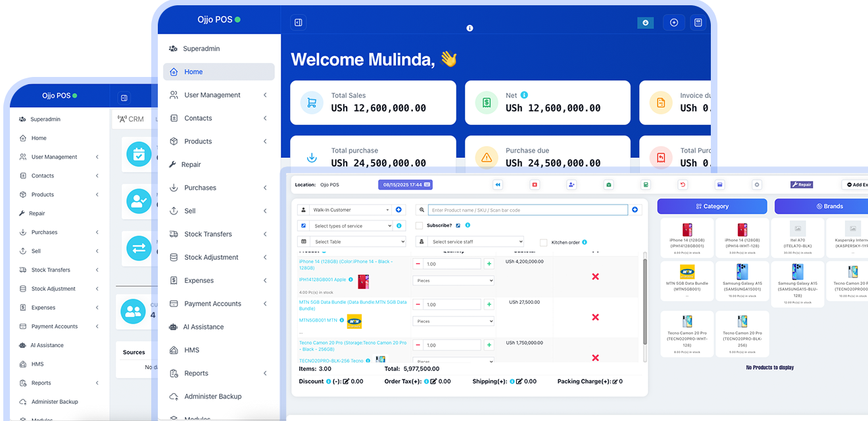
Task: Click the product name / SKU search field
Action: click(x=528, y=210)
